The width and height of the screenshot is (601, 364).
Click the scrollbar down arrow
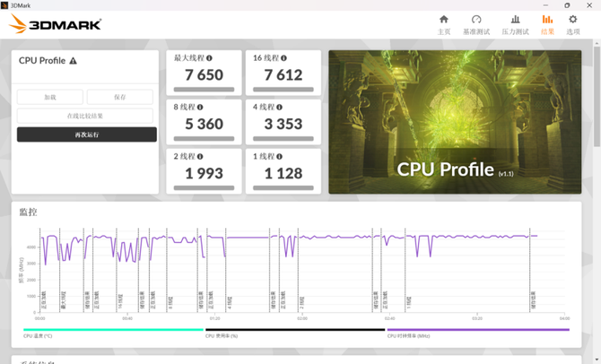(597, 360)
